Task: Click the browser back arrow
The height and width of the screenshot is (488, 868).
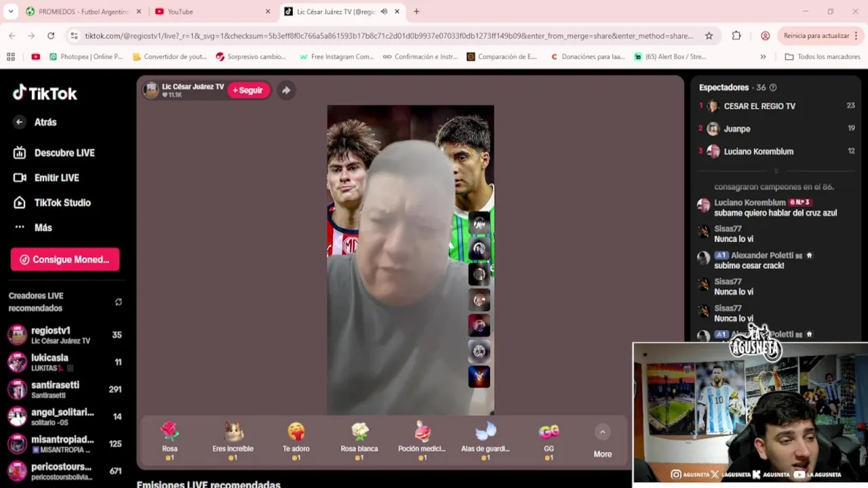Action: point(12,36)
